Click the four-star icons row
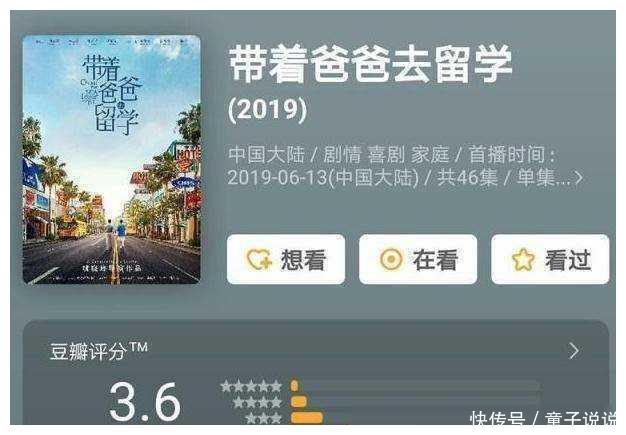 pyautogui.click(x=258, y=402)
